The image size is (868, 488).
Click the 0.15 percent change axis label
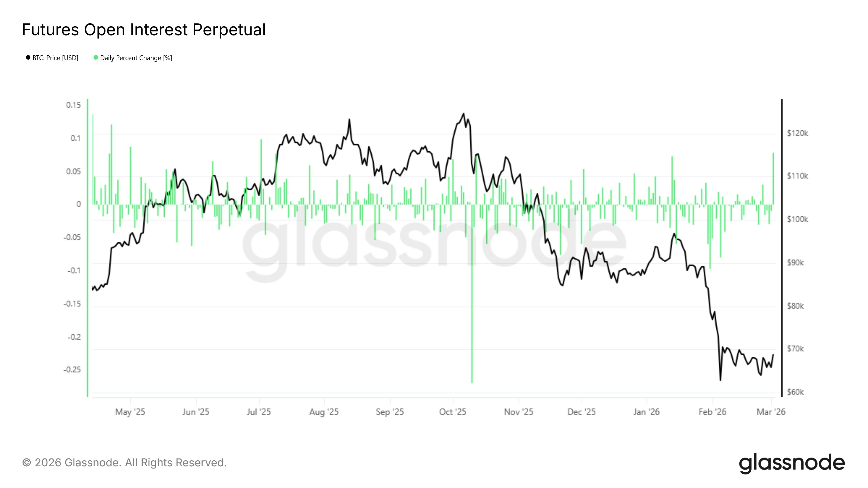74,105
